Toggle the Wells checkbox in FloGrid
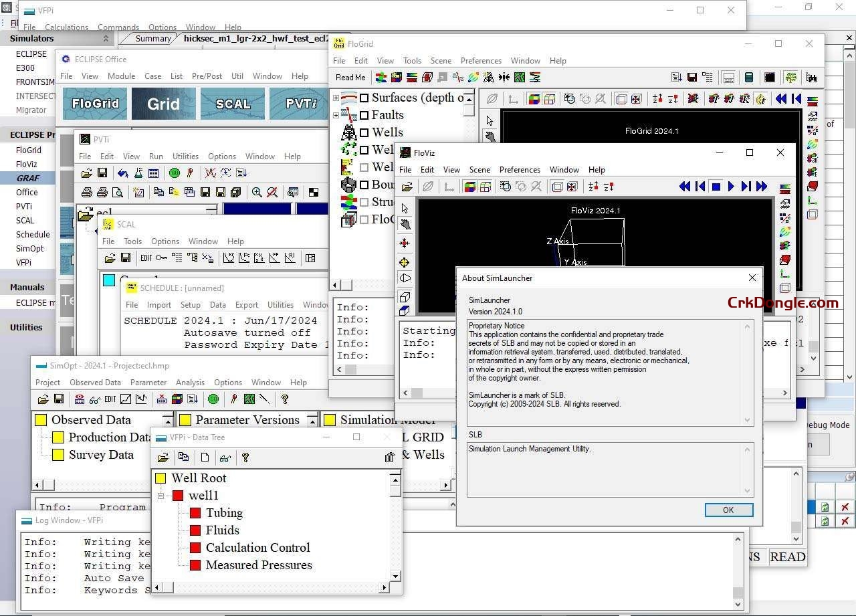Image resolution: width=856 pixels, height=616 pixels. click(x=365, y=132)
